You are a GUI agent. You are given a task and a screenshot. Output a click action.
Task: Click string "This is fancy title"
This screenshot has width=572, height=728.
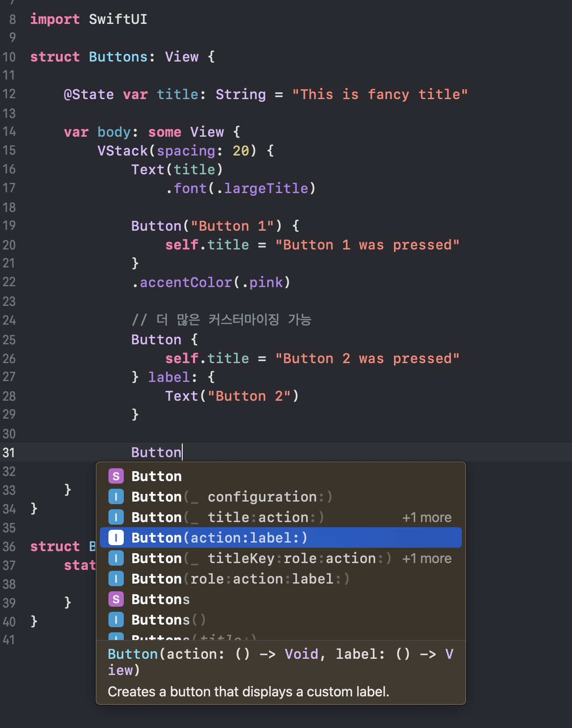(380, 94)
